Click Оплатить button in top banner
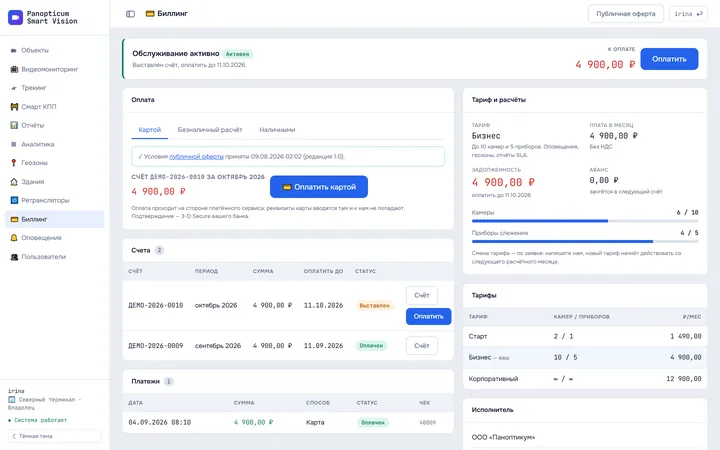 (x=669, y=59)
